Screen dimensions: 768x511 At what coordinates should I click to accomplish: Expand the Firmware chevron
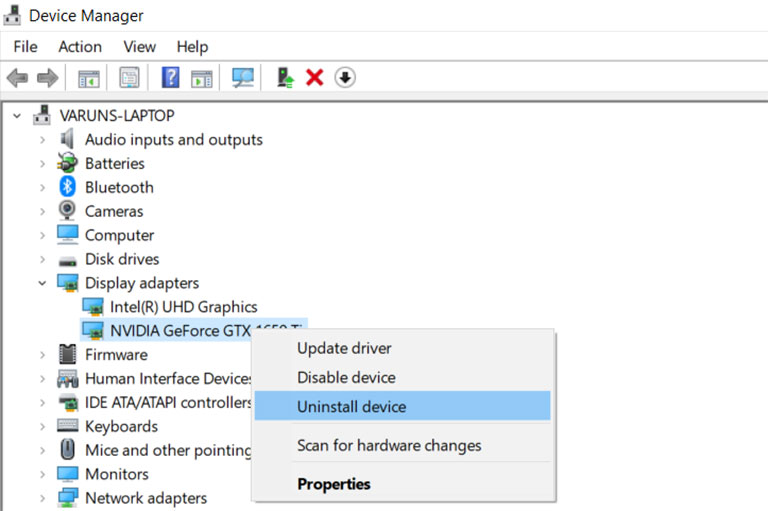pos(43,355)
